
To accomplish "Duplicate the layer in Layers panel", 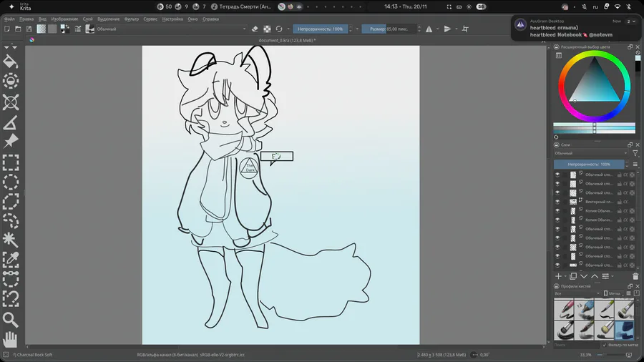I will click(573, 276).
